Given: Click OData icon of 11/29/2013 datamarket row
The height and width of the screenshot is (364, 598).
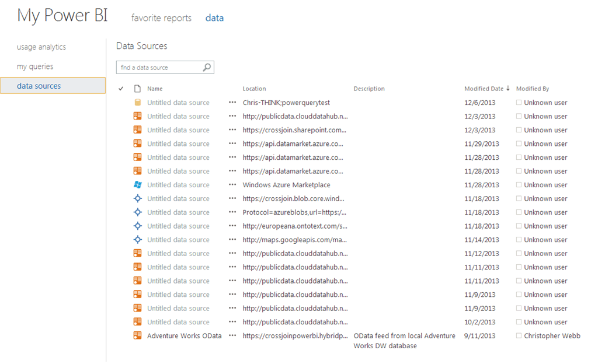Looking at the screenshot, I should (138, 143).
